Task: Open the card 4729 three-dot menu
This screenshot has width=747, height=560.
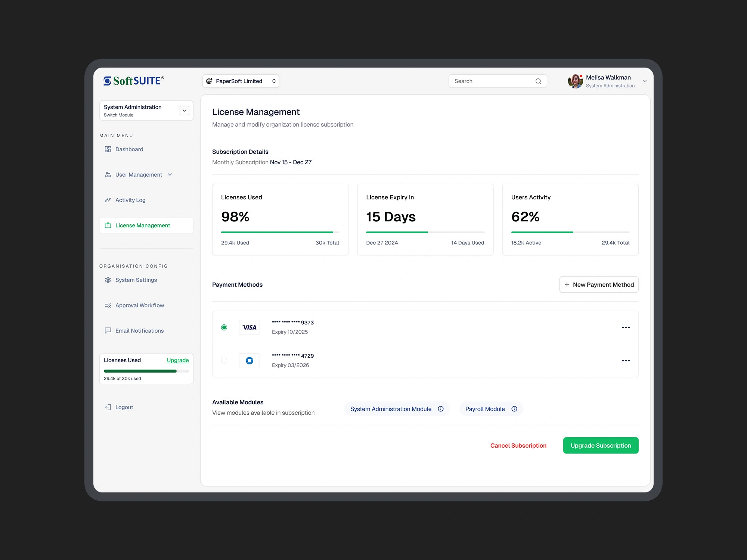Action: (626, 361)
